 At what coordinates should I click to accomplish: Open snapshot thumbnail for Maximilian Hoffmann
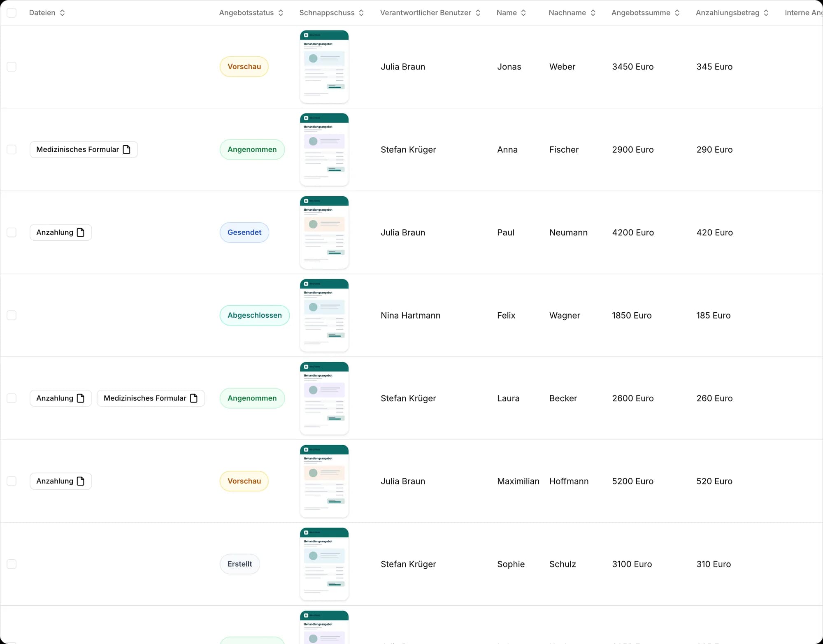[324, 481]
